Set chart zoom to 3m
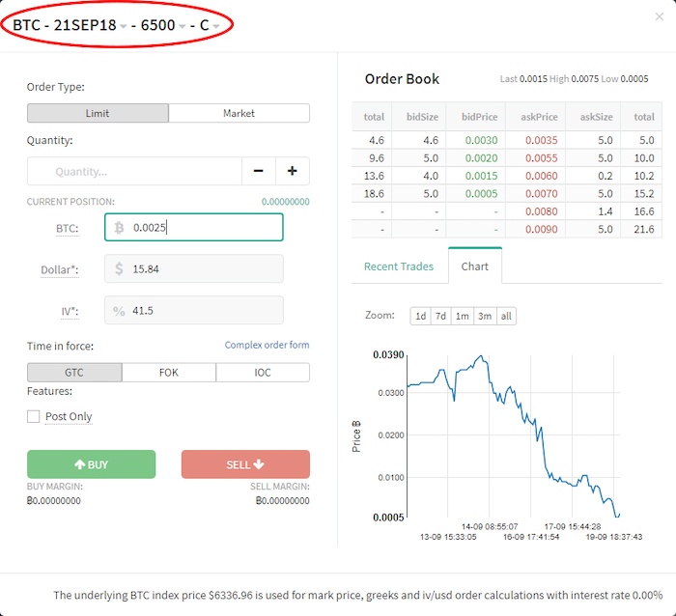 pyautogui.click(x=485, y=316)
